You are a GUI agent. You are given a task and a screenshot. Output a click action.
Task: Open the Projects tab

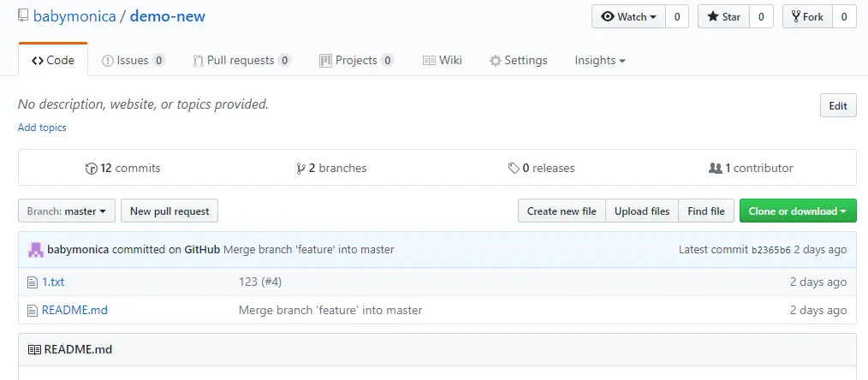356,60
